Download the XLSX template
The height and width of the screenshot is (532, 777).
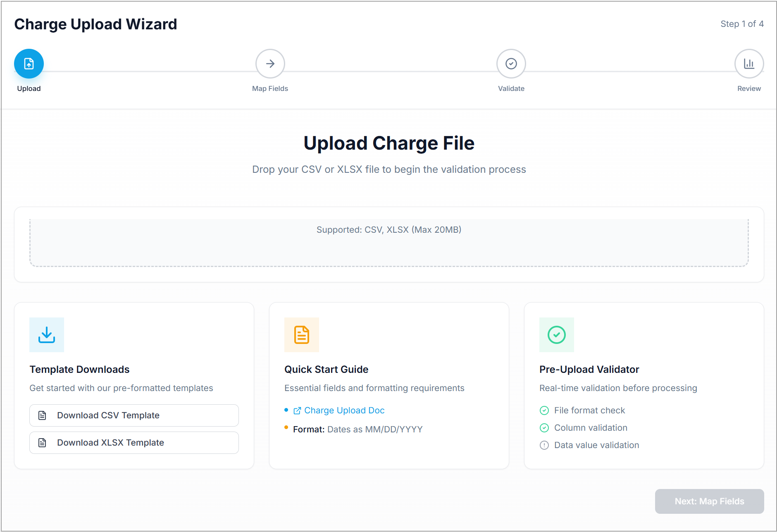tap(134, 443)
